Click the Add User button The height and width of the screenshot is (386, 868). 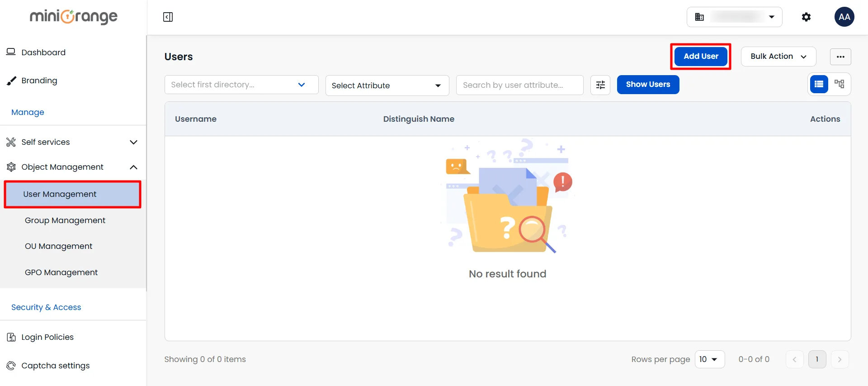click(701, 57)
